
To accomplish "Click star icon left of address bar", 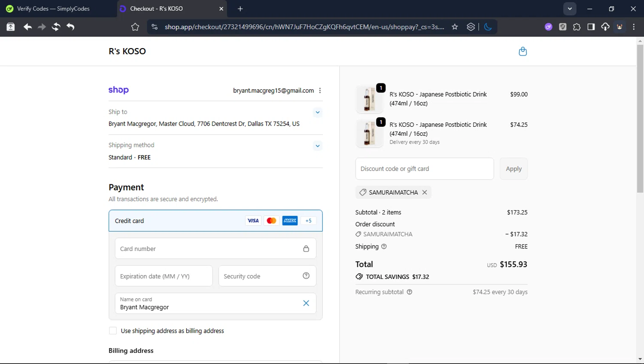I will (x=135, y=27).
